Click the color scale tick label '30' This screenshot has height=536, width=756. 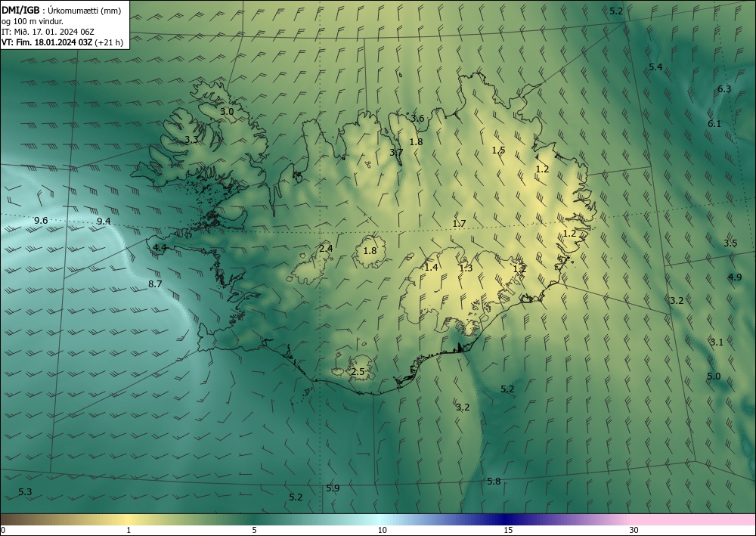[x=634, y=531]
